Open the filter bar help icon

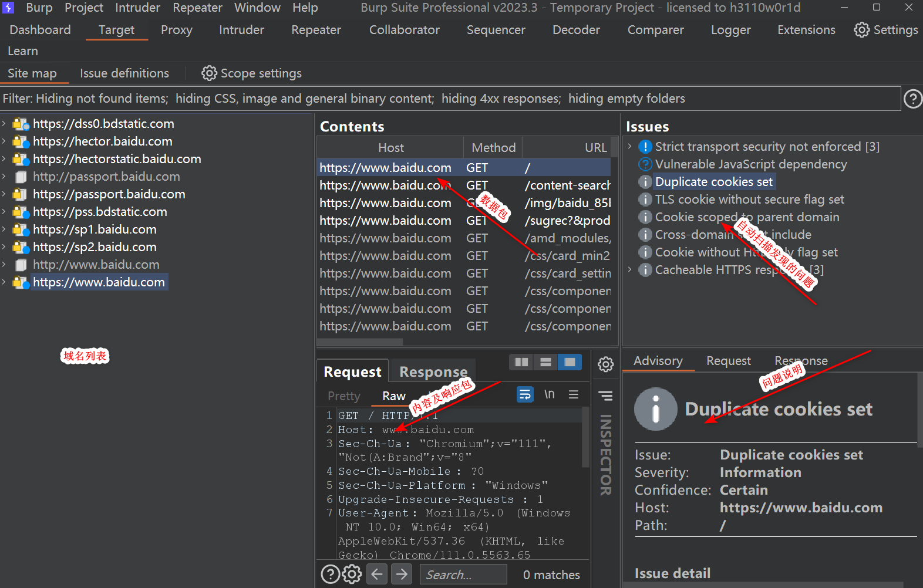pos(912,99)
